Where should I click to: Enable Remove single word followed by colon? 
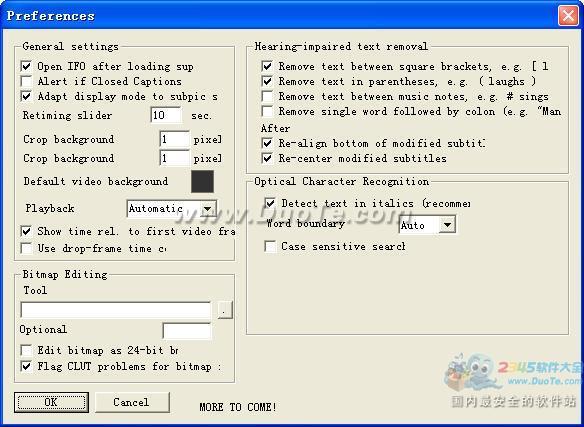267,111
